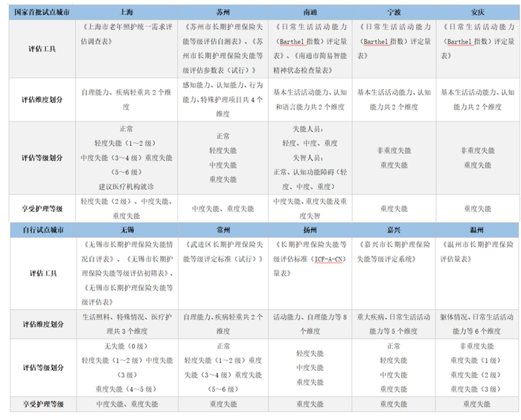The image size is (521, 420).
Task: Click 无锡's 《无锡市长期护理保险失能情况自评表》 cell
Action: [x=127, y=273]
